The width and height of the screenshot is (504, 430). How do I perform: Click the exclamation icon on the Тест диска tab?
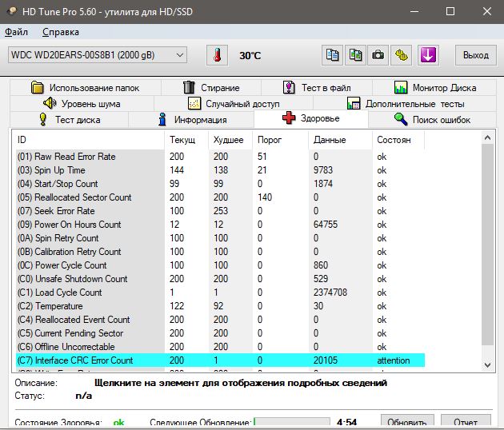(x=42, y=119)
